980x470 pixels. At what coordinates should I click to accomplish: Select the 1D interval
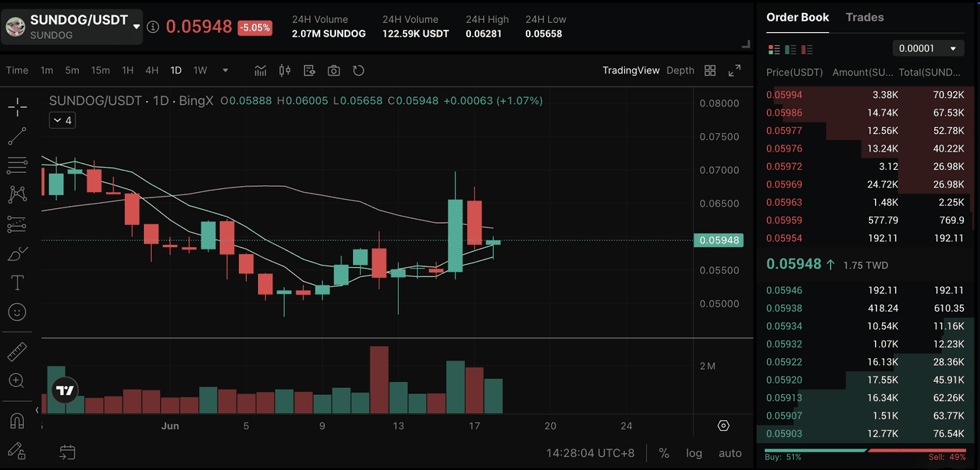(x=176, y=70)
